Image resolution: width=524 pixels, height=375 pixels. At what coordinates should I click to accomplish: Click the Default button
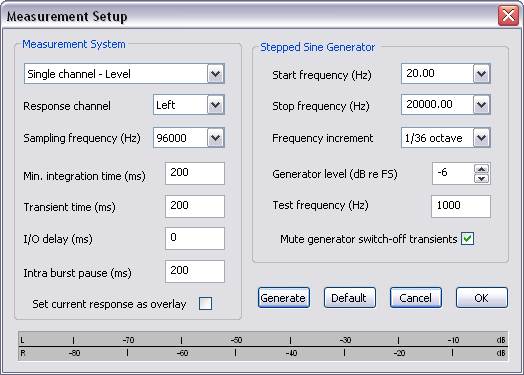pyautogui.click(x=350, y=298)
